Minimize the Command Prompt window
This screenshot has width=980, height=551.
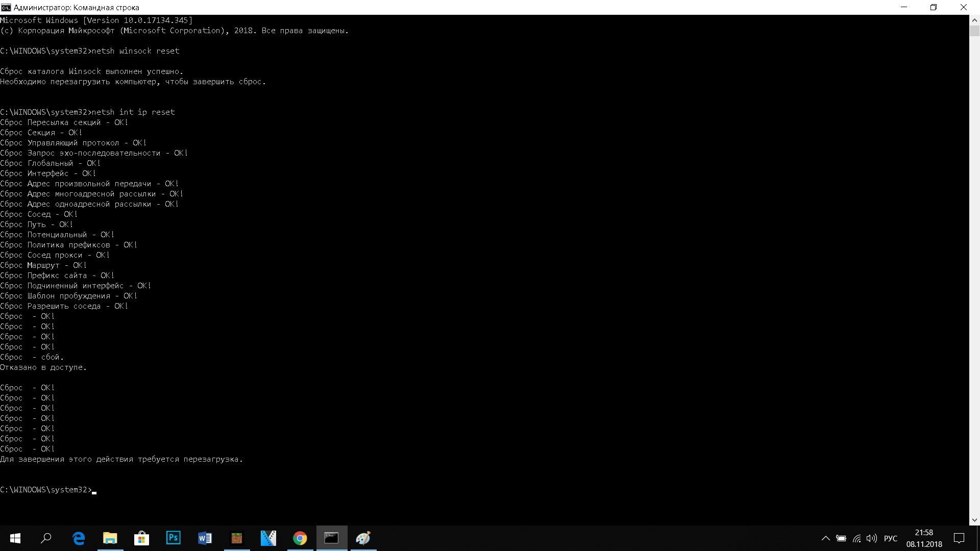[904, 7]
